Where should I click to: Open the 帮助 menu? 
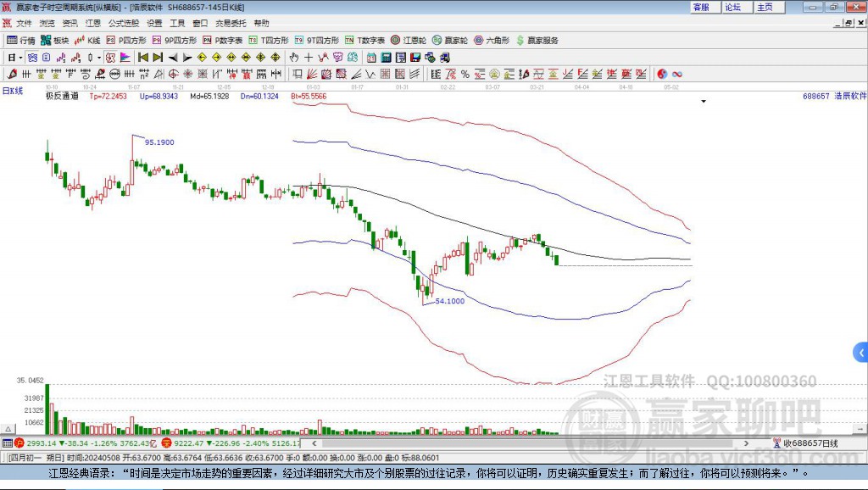tap(261, 23)
